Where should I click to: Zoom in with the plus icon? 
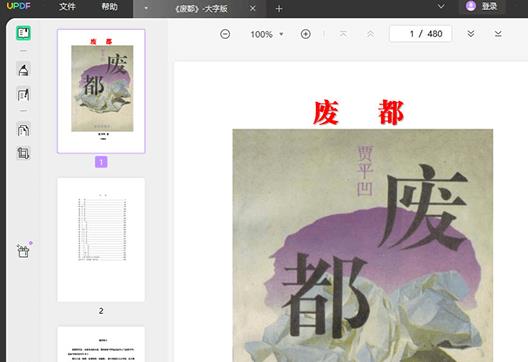coord(305,34)
